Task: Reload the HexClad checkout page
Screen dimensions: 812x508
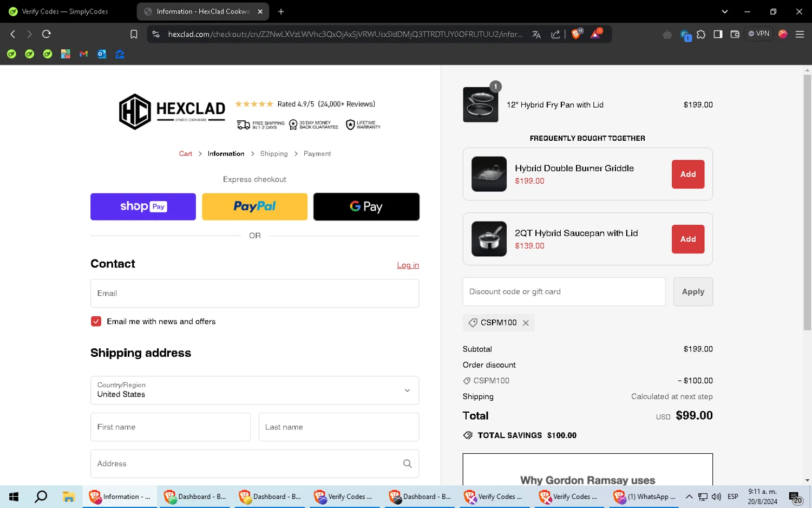Action: pos(47,34)
